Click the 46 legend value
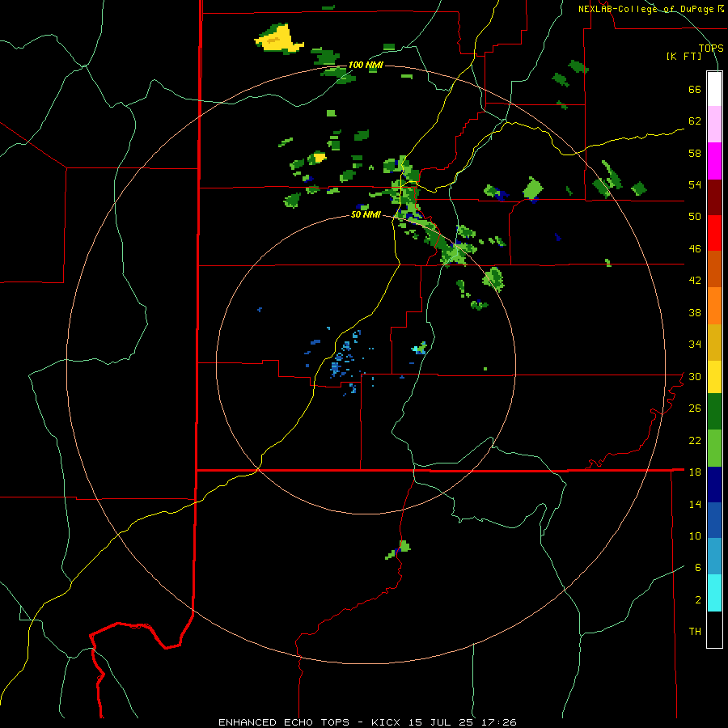The height and width of the screenshot is (728, 728). (x=695, y=249)
